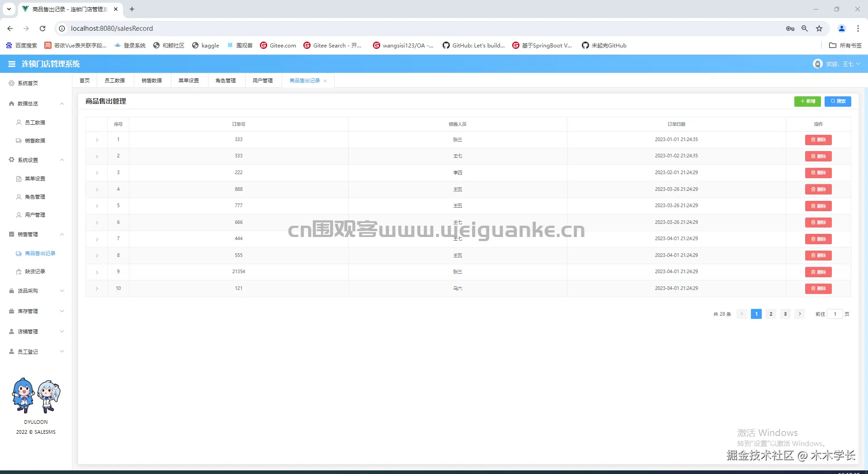The width and height of the screenshot is (868, 474).
Task: Switch to the 角色管理 page tab
Action: (226, 81)
